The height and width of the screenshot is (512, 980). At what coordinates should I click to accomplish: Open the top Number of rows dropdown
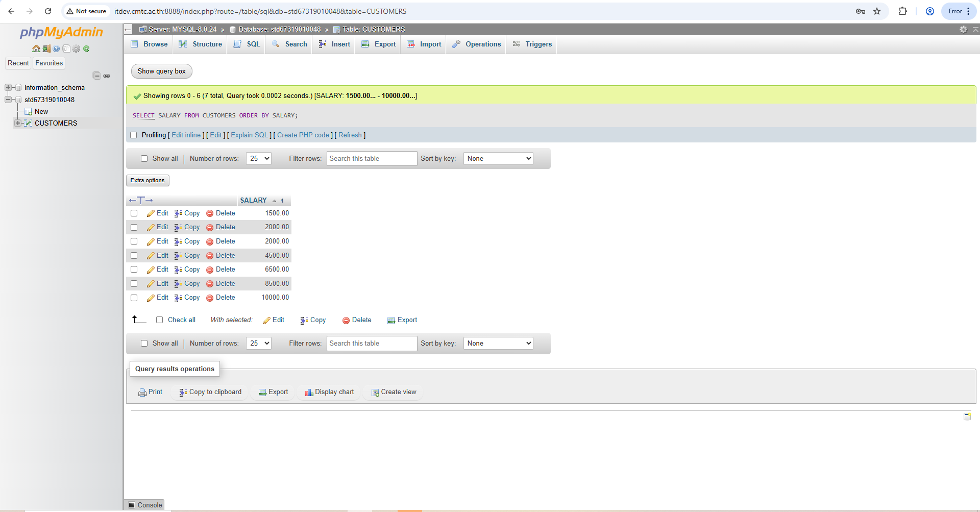258,159
